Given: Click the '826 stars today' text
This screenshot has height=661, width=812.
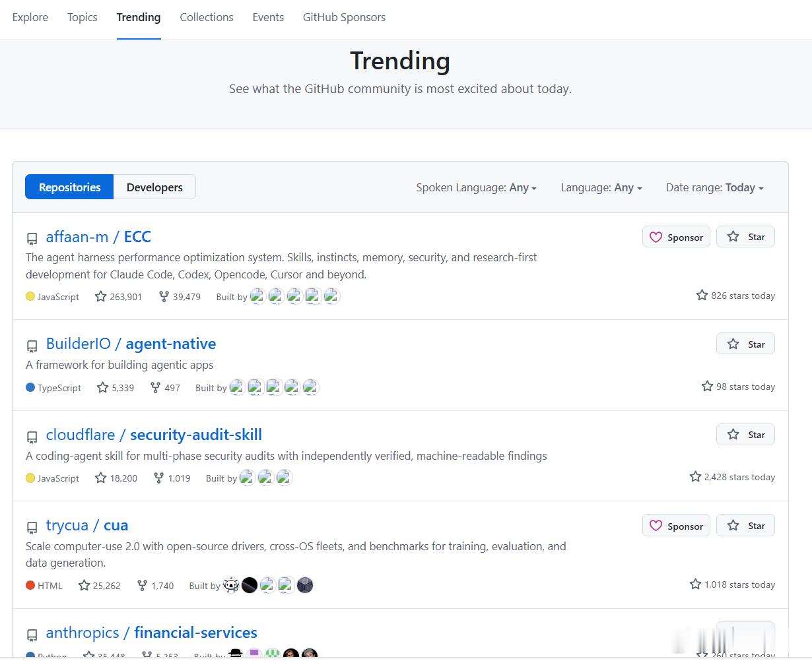Looking at the screenshot, I should coord(743,296).
